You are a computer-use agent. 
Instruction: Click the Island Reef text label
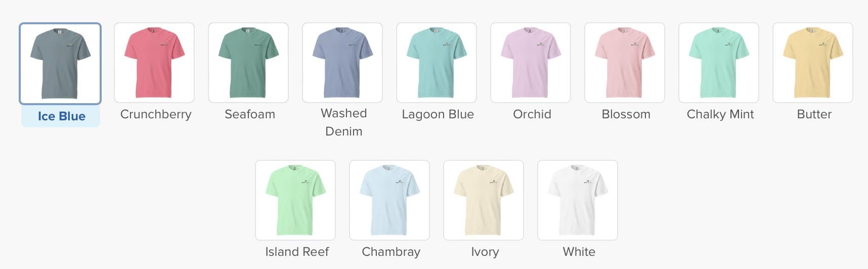(297, 252)
